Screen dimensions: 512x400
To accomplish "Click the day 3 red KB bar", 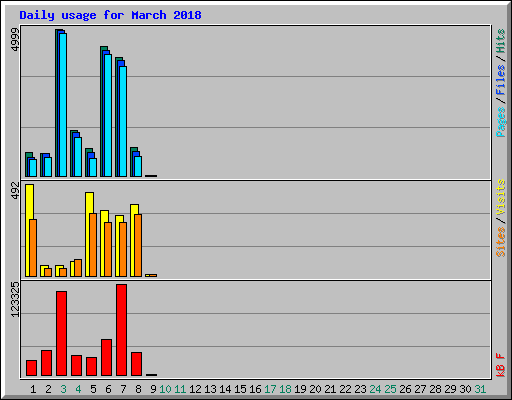I will (x=62, y=333).
